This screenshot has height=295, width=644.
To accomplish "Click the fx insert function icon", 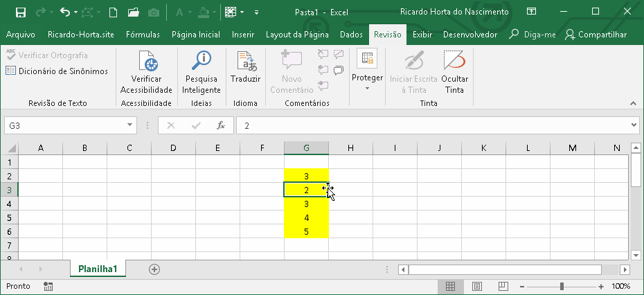I will tap(221, 126).
